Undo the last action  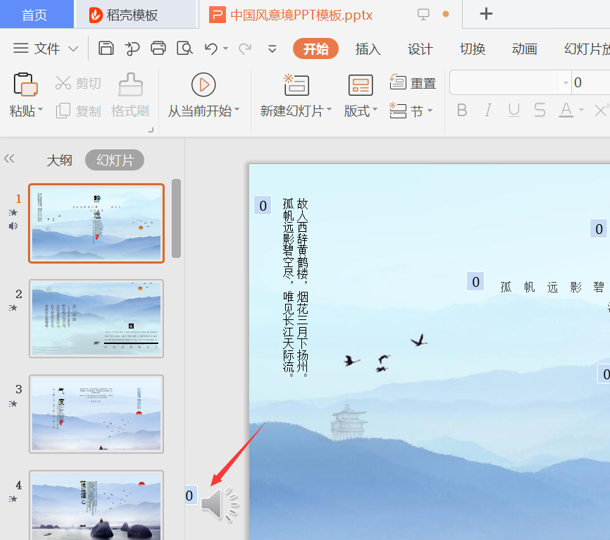tap(211, 49)
